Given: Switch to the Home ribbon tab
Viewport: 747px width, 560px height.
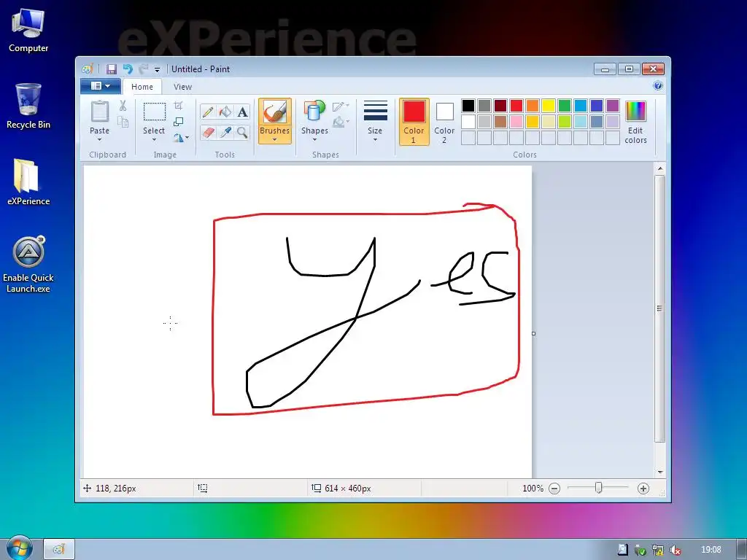Looking at the screenshot, I should pos(142,87).
